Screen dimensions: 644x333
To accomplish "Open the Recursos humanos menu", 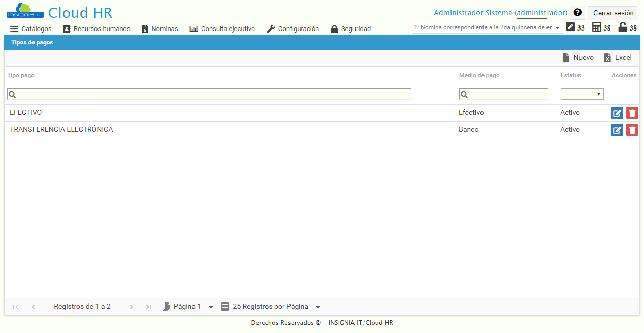I will (96, 28).
